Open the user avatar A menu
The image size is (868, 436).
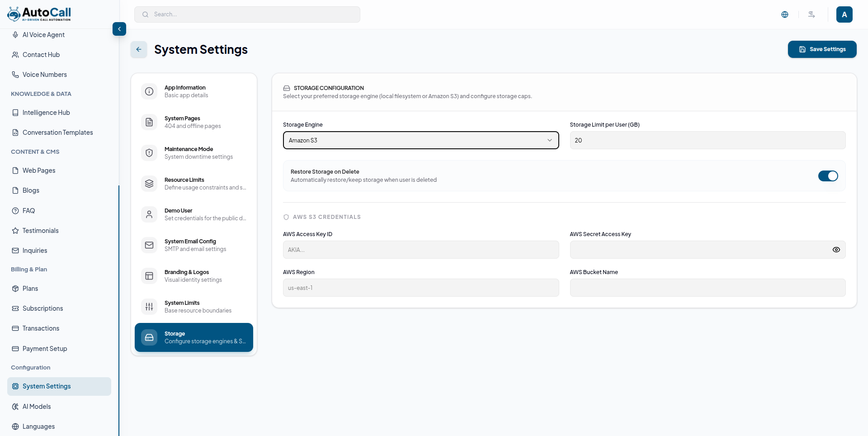pos(844,14)
